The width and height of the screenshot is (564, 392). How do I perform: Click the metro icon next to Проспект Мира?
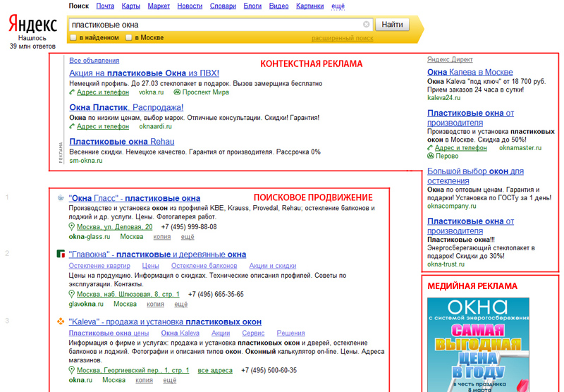[177, 92]
